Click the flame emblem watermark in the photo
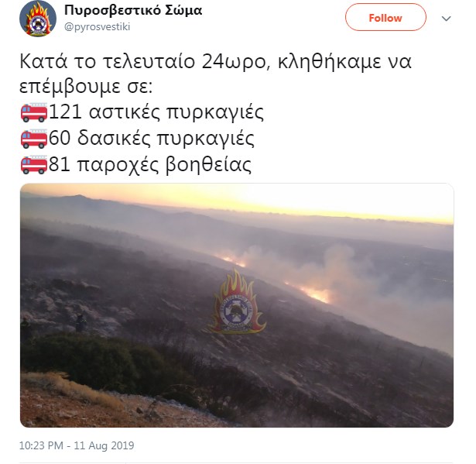 (237, 302)
